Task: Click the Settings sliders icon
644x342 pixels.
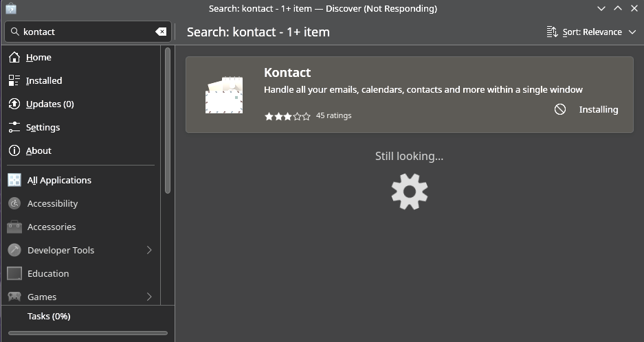Action: (x=14, y=128)
